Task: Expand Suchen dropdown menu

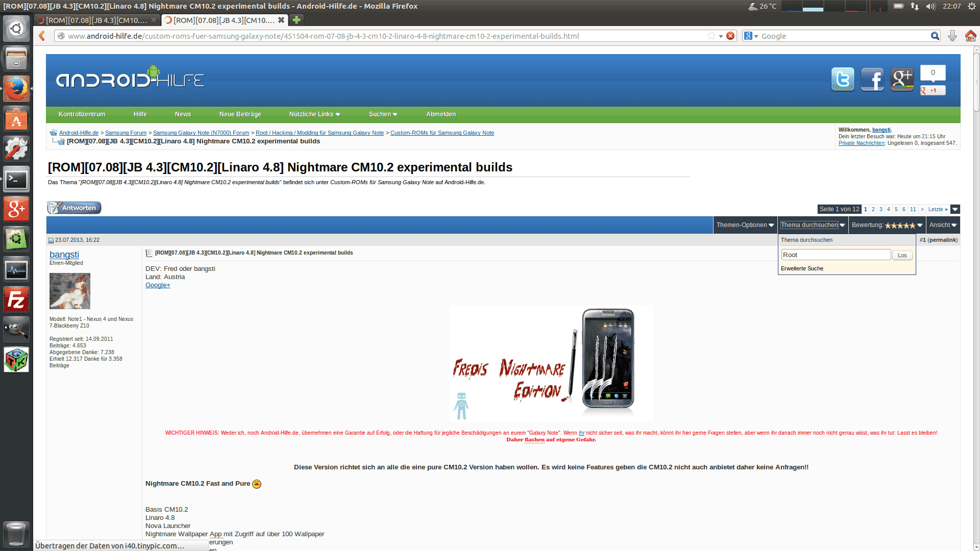Action: (x=383, y=114)
